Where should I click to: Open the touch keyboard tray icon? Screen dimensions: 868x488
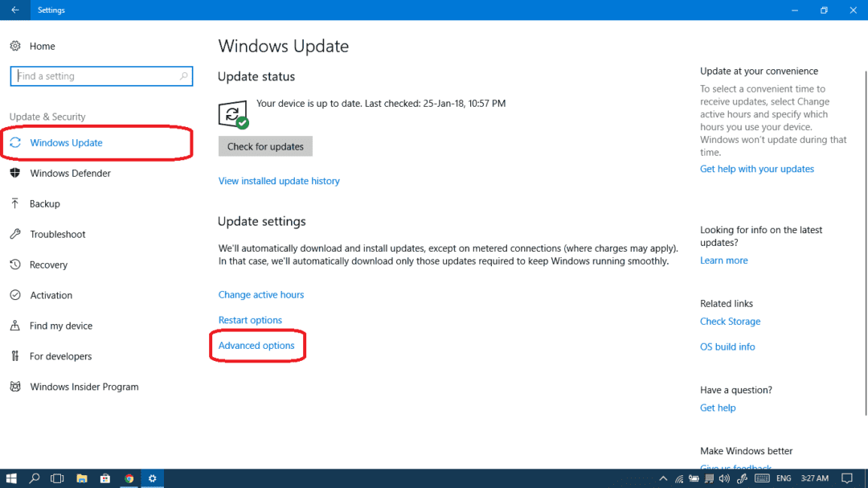click(762, 478)
